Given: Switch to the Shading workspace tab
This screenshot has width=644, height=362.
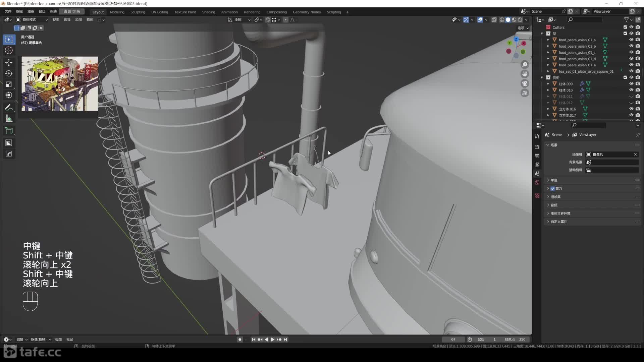Looking at the screenshot, I should pos(209,12).
